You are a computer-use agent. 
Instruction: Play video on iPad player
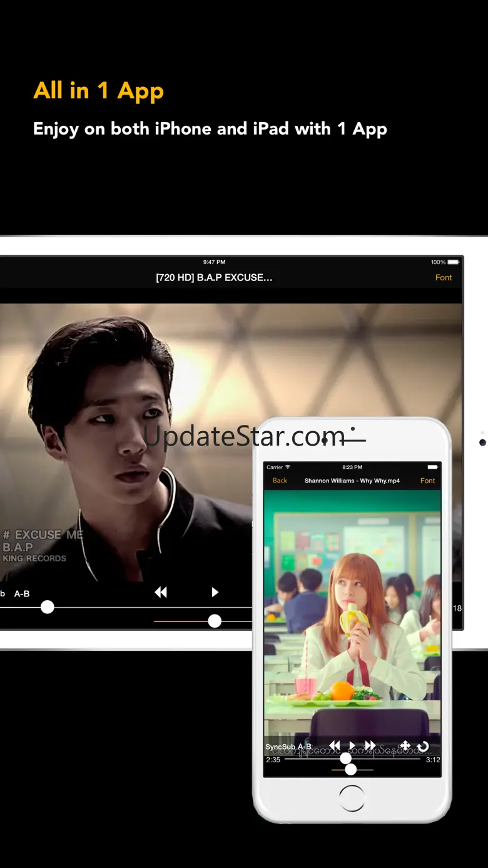click(215, 592)
